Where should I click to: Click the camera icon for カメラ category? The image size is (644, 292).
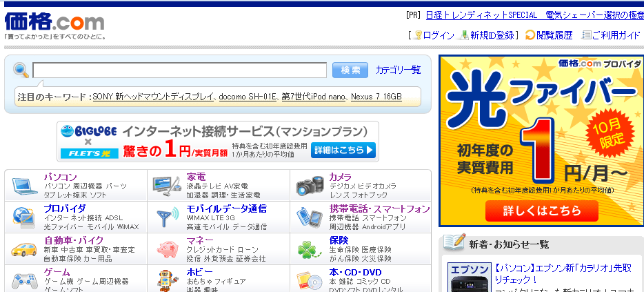tap(310, 186)
